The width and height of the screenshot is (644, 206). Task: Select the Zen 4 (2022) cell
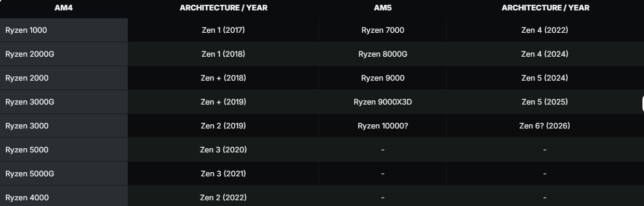click(x=545, y=30)
